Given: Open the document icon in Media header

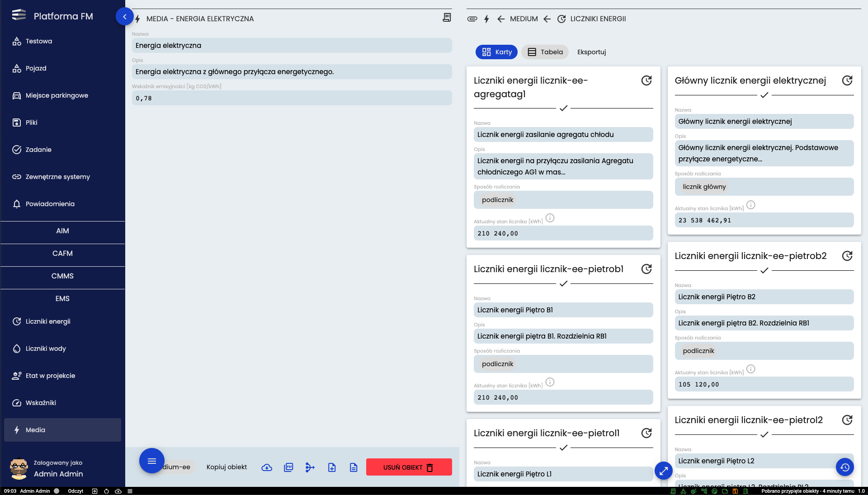Looking at the screenshot, I should (447, 18).
